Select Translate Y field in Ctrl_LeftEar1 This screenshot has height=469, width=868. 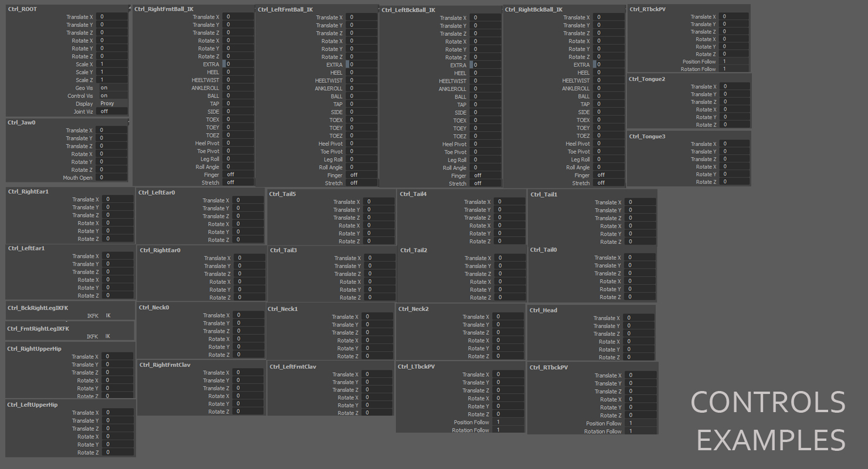(118, 264)
